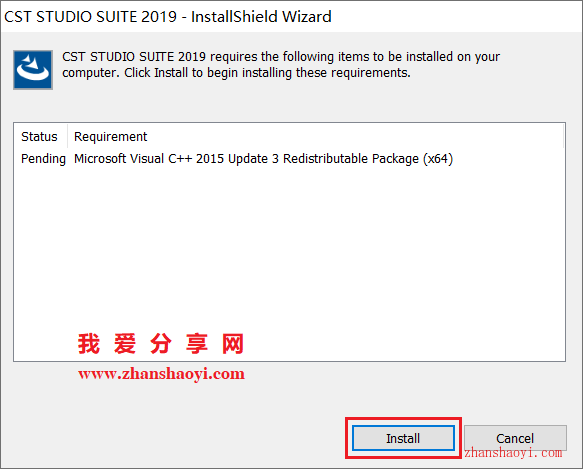
Task: Click the red 分 watermark character
Action: click(x=161, y=343)
